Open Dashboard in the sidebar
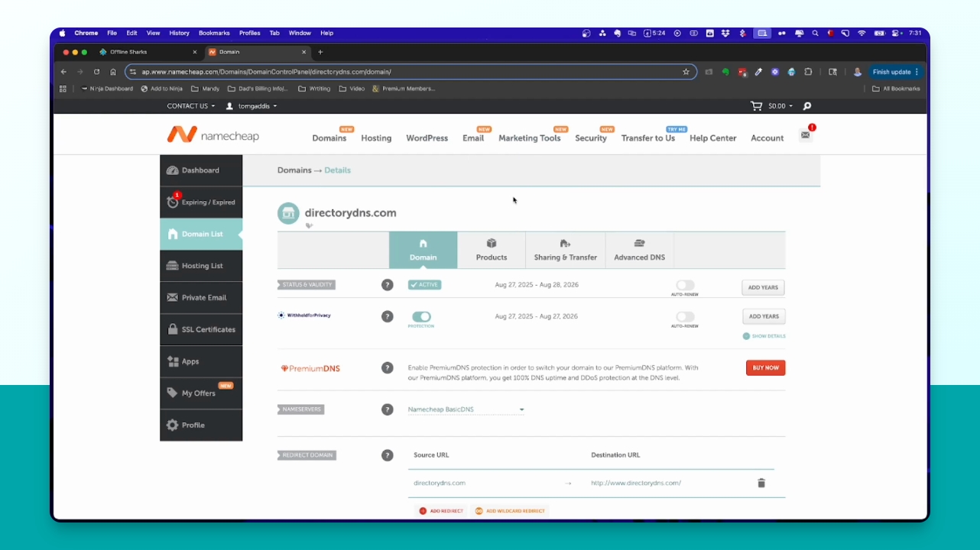The image size is (980, 550). click(x=201, y=170)
